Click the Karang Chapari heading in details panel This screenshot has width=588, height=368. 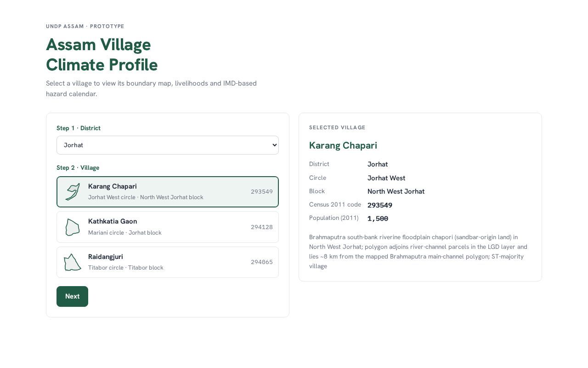pos(343,145)
